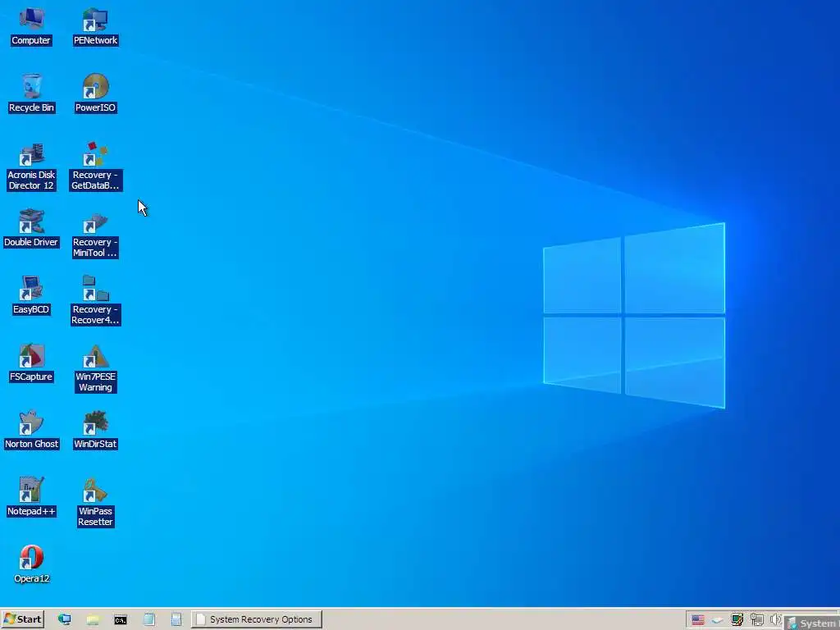Select the WinDirStat shortcut
The width and height of the screenshot is (840, 630).
point(95,430)
